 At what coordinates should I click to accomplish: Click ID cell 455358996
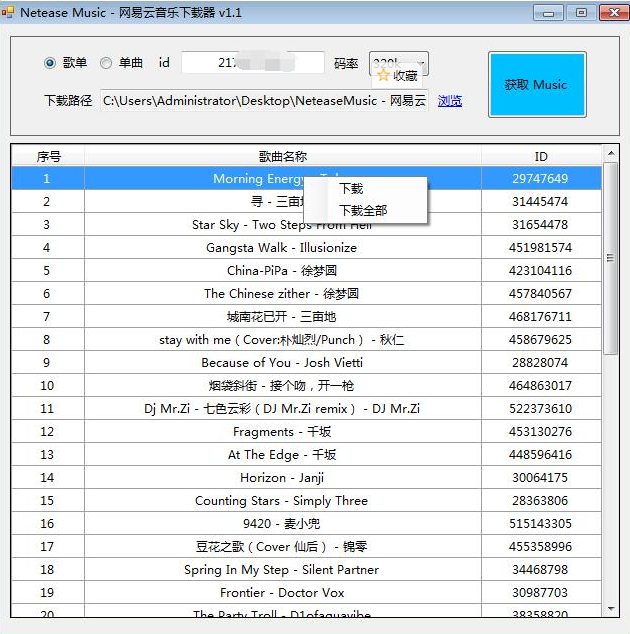[x=541, y=547]
